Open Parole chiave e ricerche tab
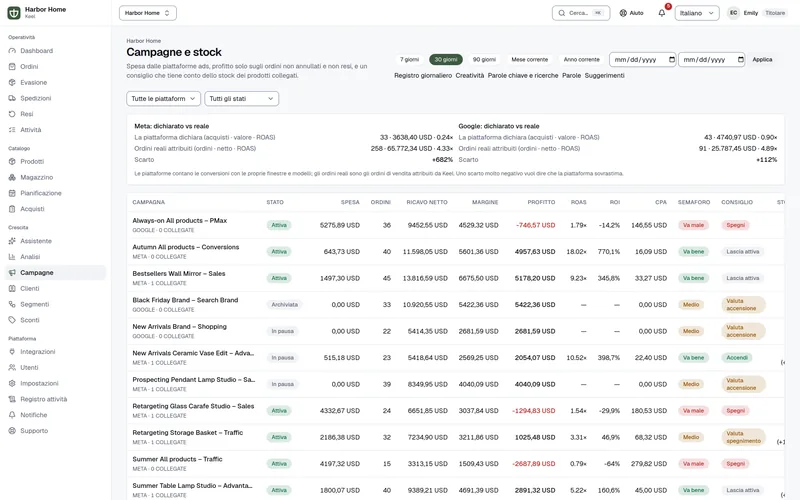Screen dimensions: 800x500 tap(523, 76)
